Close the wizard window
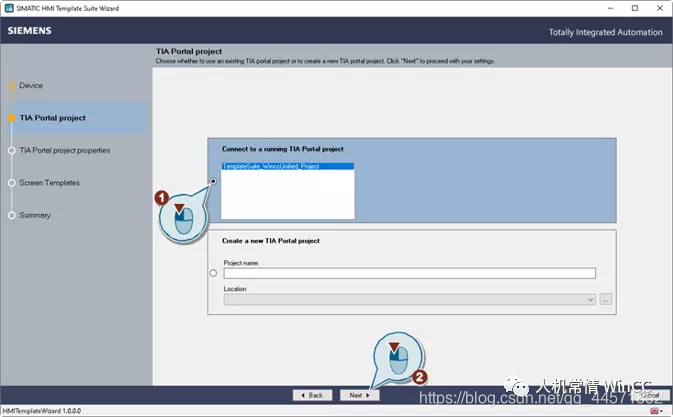Screen dimensions: 673x417 point(660,8)
